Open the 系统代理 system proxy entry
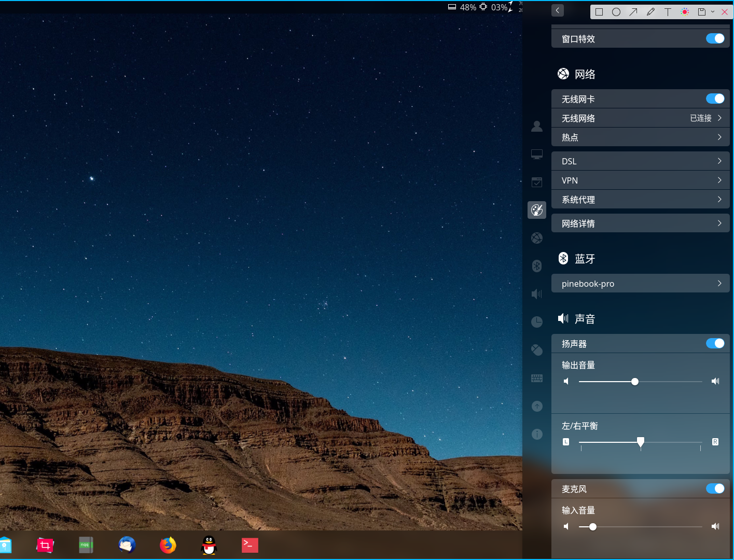Screen dimensions: 734x560 click(640, 200)
